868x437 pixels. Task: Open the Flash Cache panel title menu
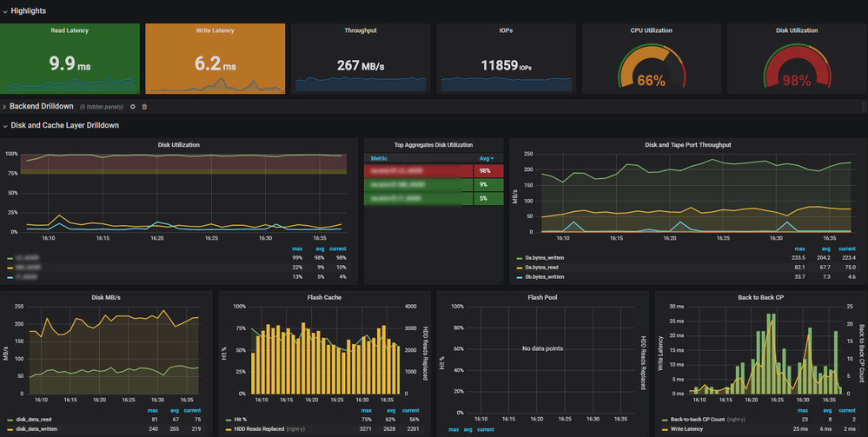(323, 296)
